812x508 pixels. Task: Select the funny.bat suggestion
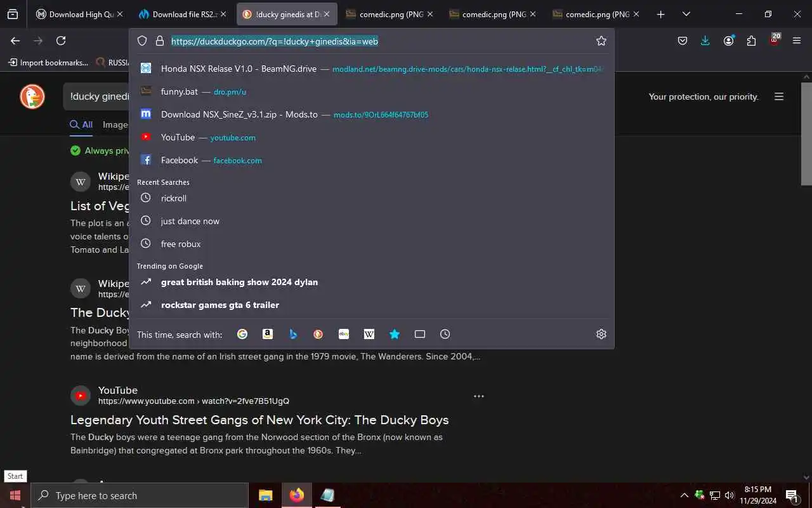point(371,91)
